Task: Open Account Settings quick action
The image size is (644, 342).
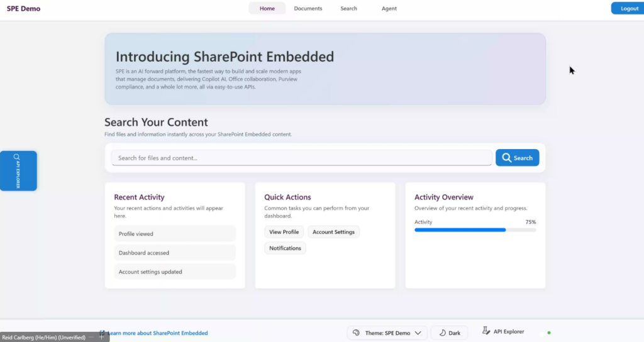Action: tap(333, 232)
